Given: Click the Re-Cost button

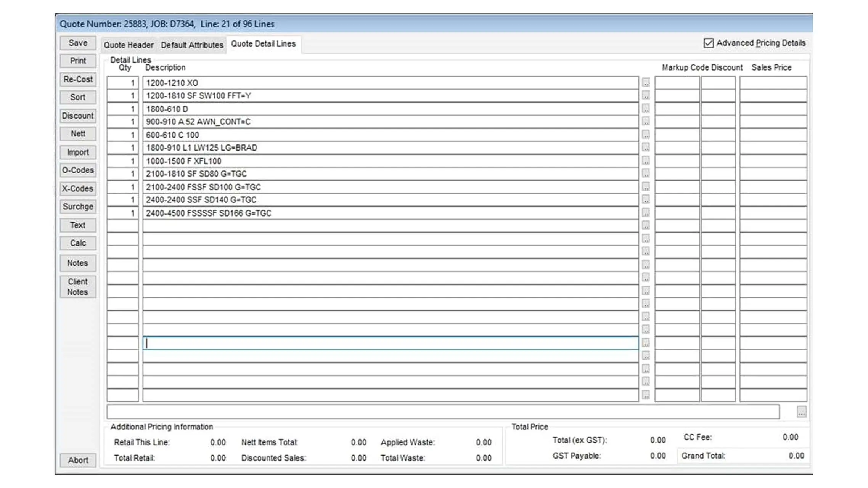Looking at the screenshot, I should click(x=78, y=79).
